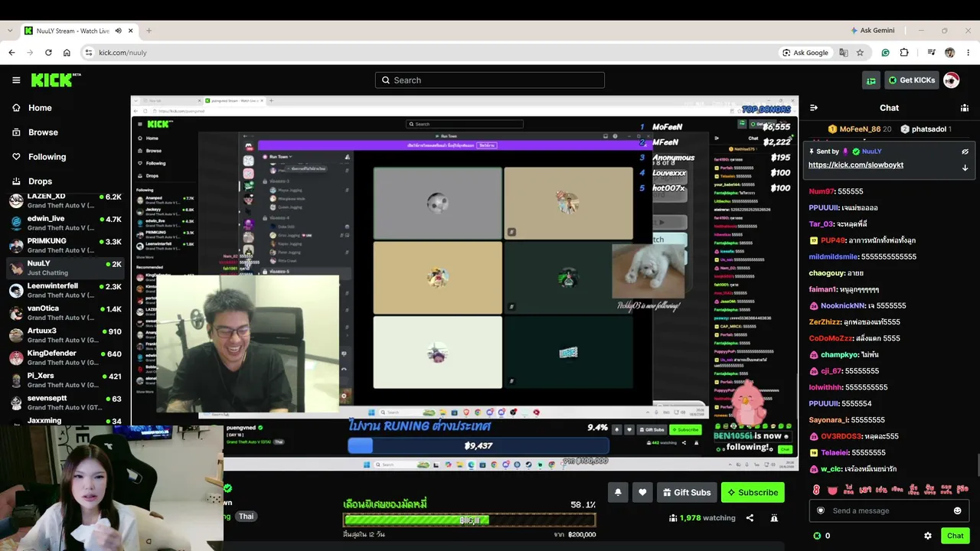This screenshot has height=551, width=980.
Task: Select Artuux3 channel in sidebar
Action: pos(65,335)
